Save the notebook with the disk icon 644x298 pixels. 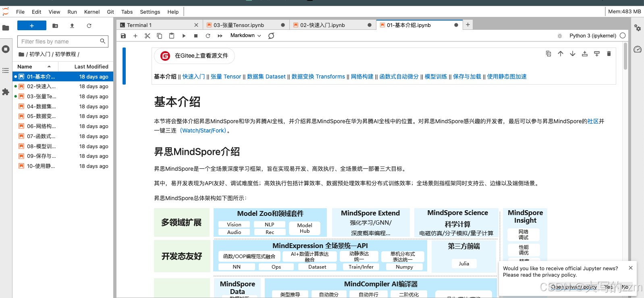(x=123, y=36)
